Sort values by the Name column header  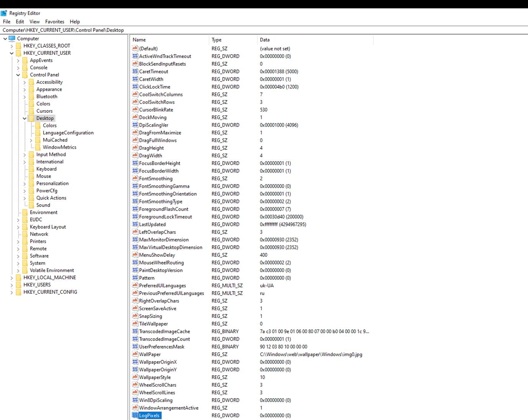click(170, 40)
